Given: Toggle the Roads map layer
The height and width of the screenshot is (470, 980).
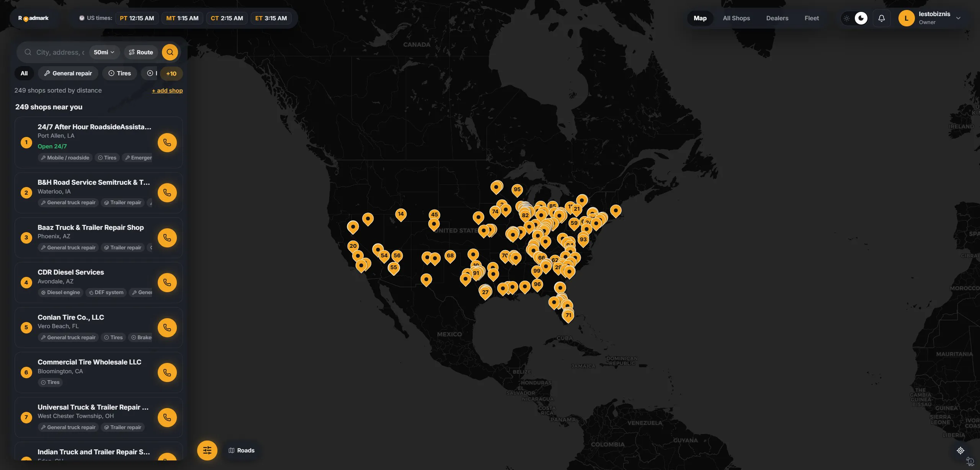Looking at the screenshot, I should point(242,450).
